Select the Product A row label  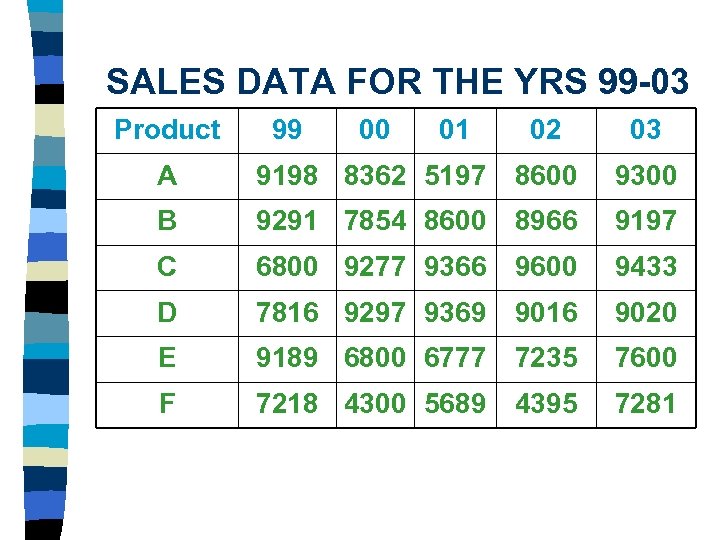(167, 176)
